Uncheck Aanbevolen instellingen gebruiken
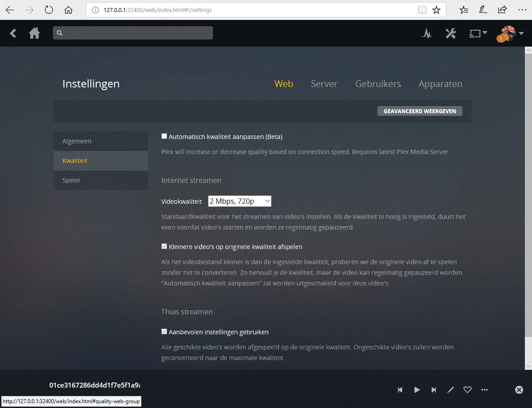532x408 pixels. (x=164, y=331)
